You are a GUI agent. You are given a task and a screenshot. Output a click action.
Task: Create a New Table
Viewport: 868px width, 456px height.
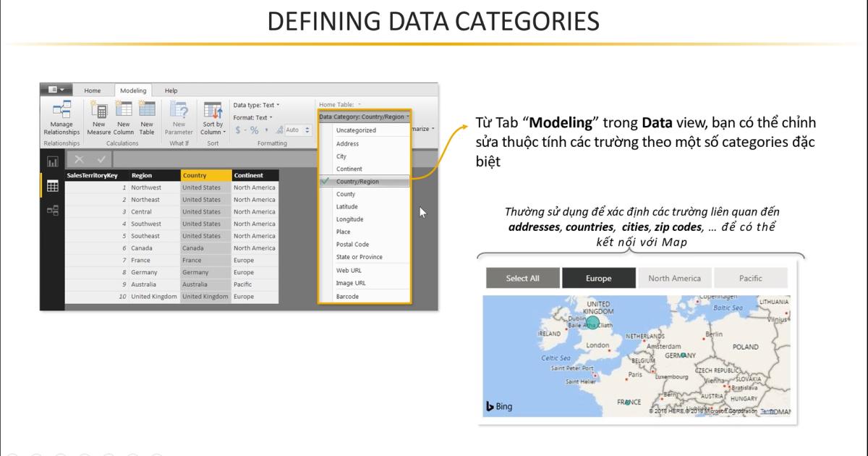coord(147,118)
